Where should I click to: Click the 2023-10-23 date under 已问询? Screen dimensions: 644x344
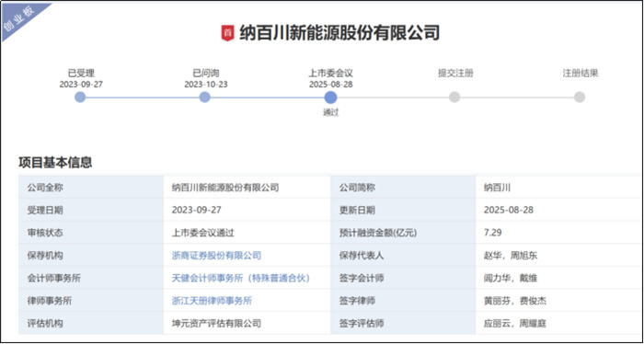tap(206, 85)
